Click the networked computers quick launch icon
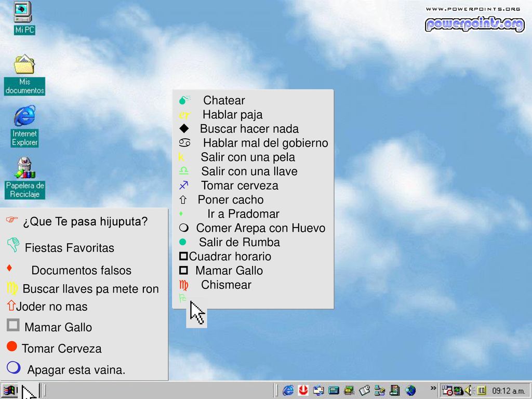 coord(380,391)
